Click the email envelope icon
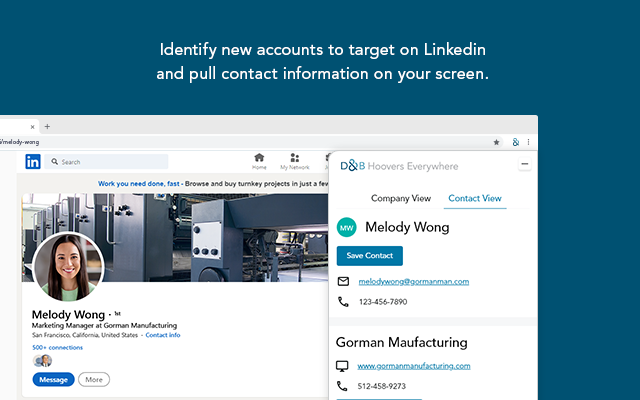 [343, 281]
